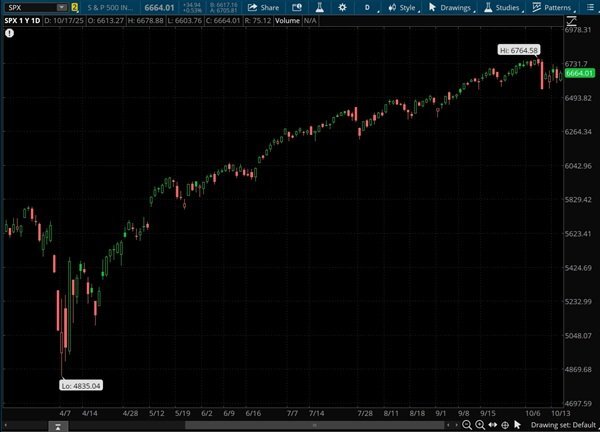Select the crosshair cursor tool
This screenshot has height=432, width=600.
504,425
